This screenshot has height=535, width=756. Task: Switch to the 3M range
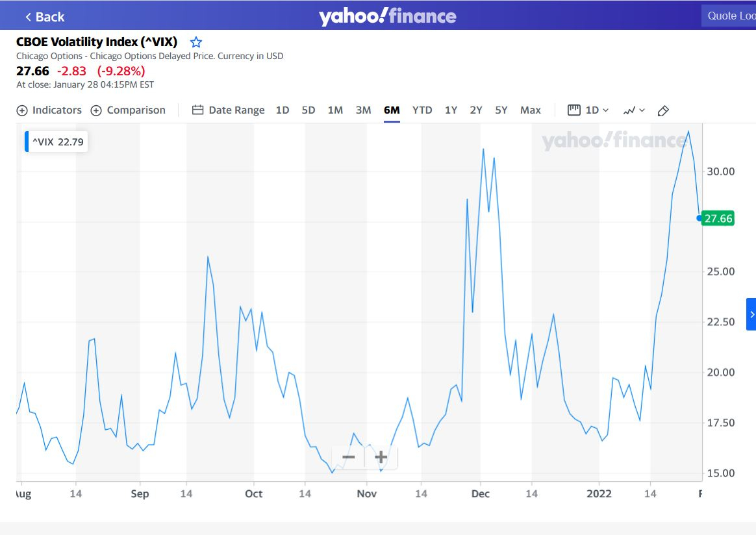[364, 110]
